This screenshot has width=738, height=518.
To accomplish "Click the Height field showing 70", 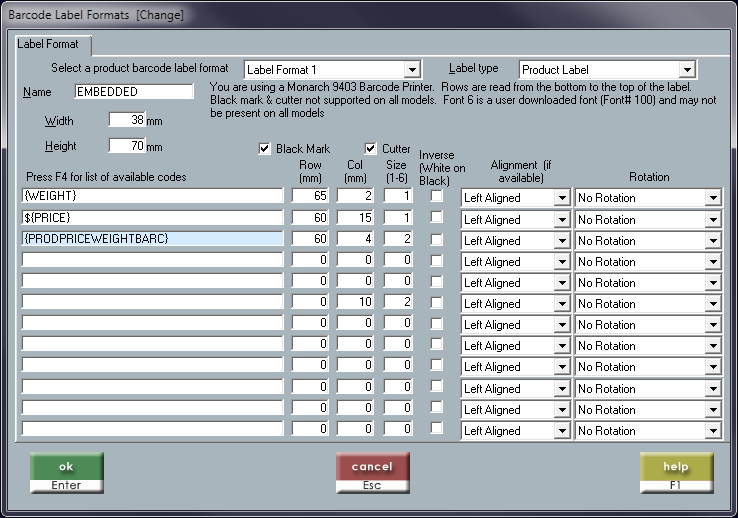I will click(x=127, y=146).
